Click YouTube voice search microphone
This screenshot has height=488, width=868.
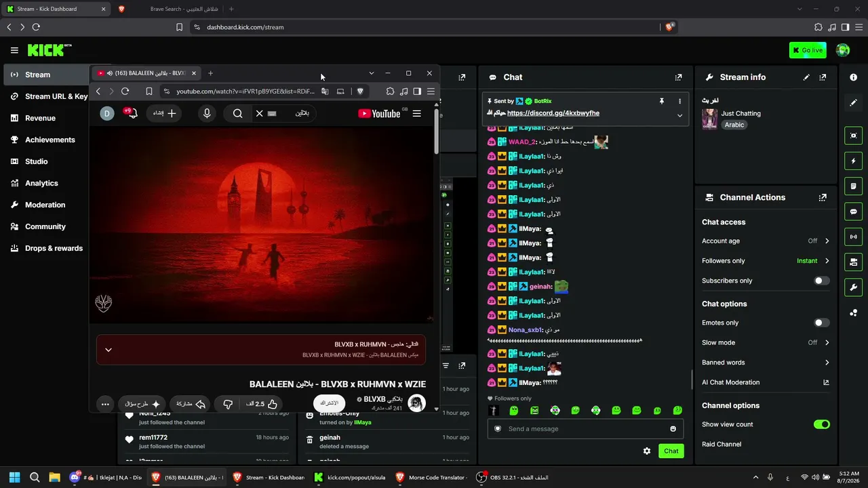207,113
